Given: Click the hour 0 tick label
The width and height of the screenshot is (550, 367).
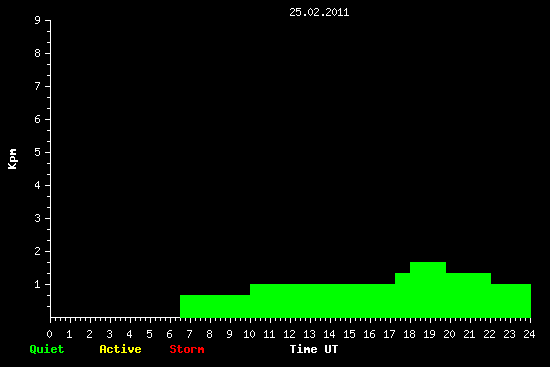Looking at the screenshot, I should (49, 334).
